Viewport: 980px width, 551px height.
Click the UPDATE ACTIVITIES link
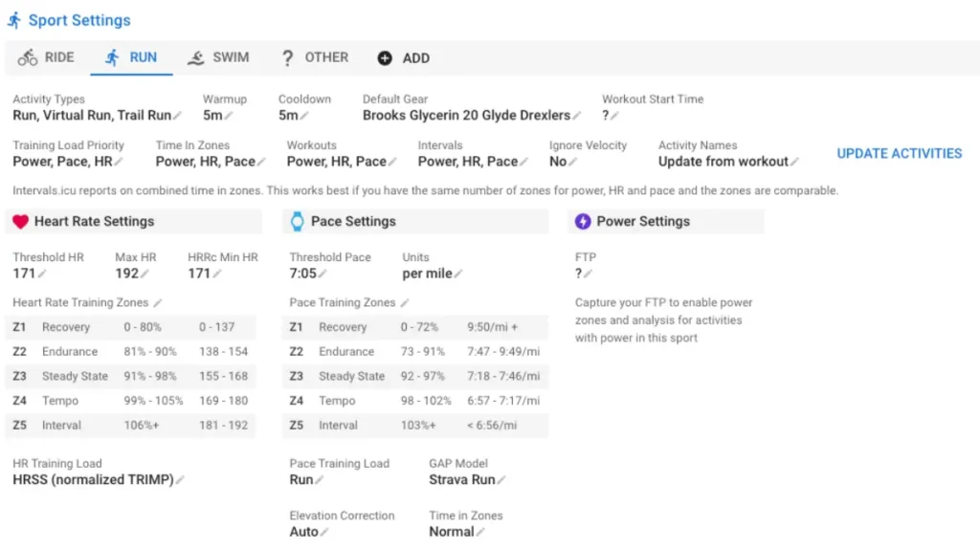(898, 153)
